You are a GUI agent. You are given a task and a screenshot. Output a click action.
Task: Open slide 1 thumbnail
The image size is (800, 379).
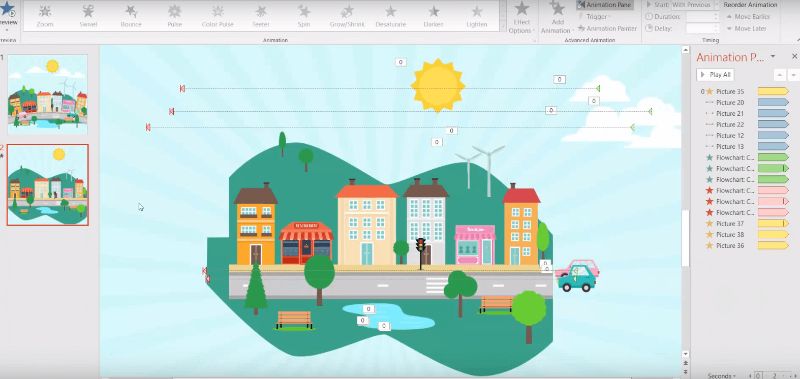pos(47,95)
